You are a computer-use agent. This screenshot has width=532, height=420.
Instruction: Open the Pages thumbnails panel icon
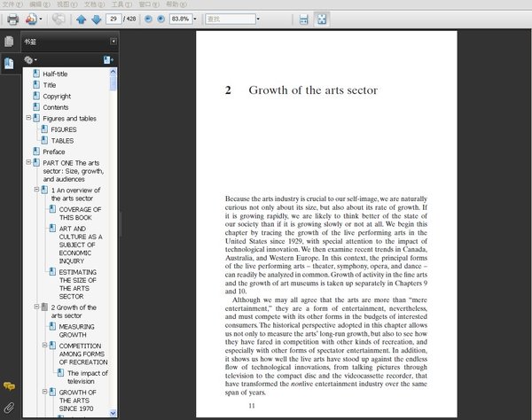pyautogui.click(x=9, y=42)
